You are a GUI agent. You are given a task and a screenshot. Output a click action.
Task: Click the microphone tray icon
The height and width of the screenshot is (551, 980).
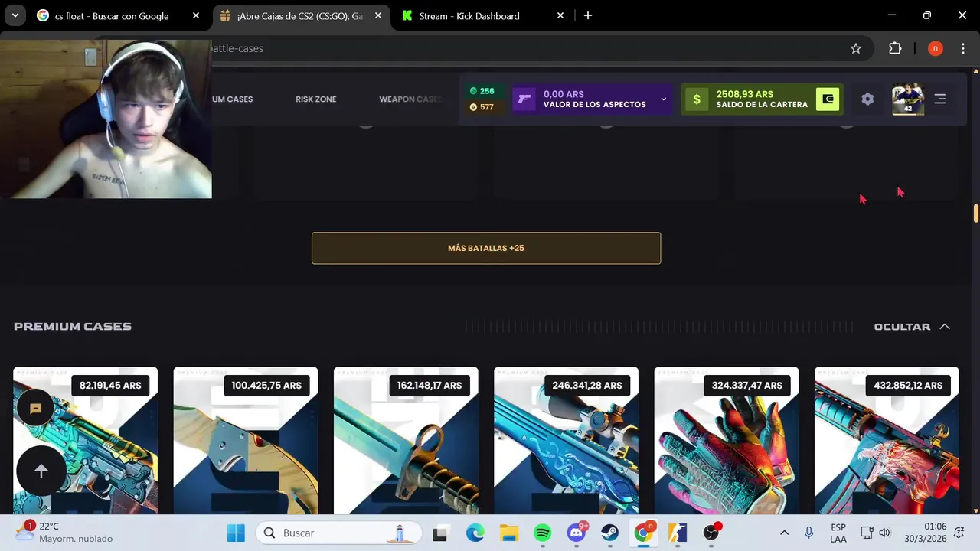tap(808, 533)
